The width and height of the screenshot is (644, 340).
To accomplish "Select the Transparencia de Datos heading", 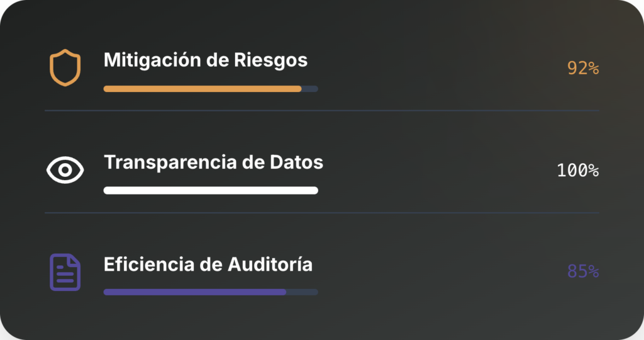I will click(x=213, y=162).
